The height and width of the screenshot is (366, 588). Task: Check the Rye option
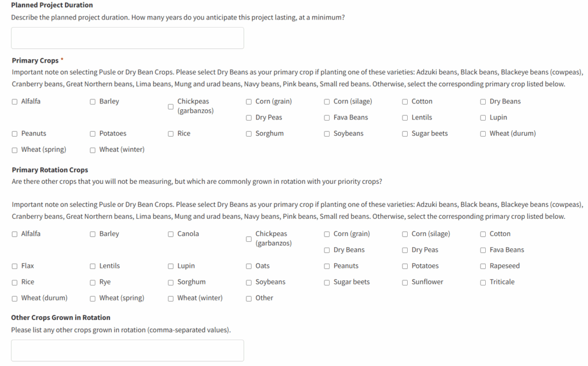point(93,283)
